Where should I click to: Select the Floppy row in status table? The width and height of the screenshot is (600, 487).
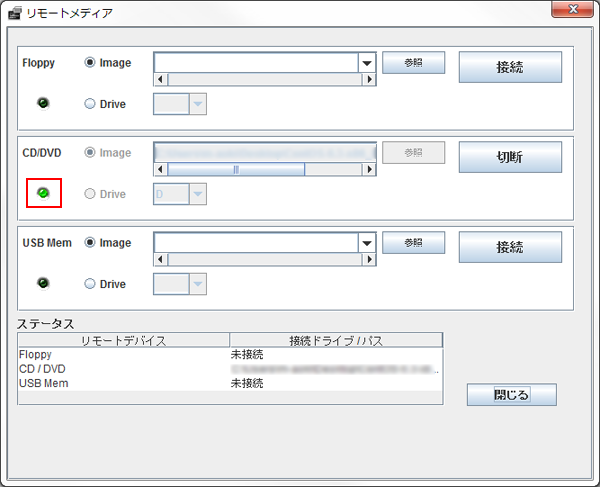pyautogui.click(x=230, y=355)
